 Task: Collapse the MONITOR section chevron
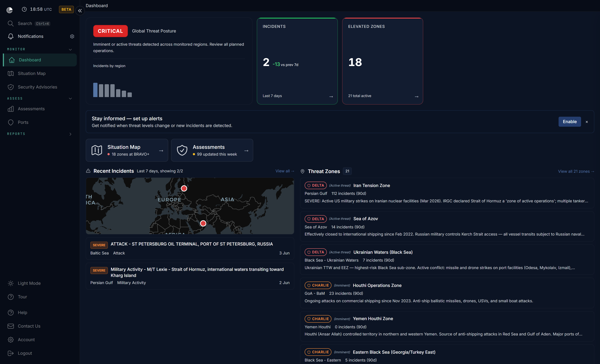(x=70, y=49)
